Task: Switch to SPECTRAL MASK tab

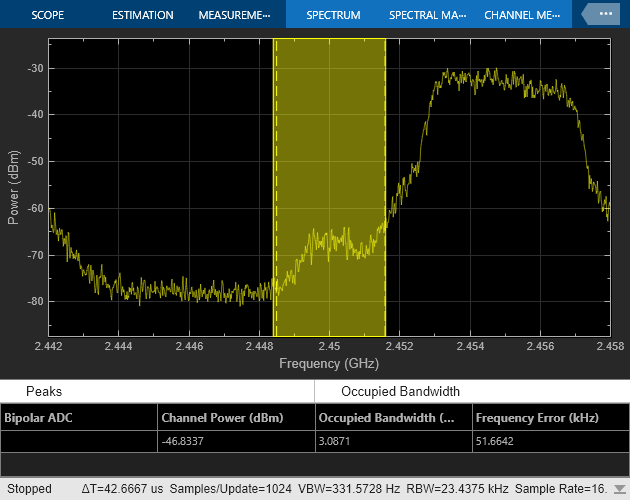Action: (427, 15)
